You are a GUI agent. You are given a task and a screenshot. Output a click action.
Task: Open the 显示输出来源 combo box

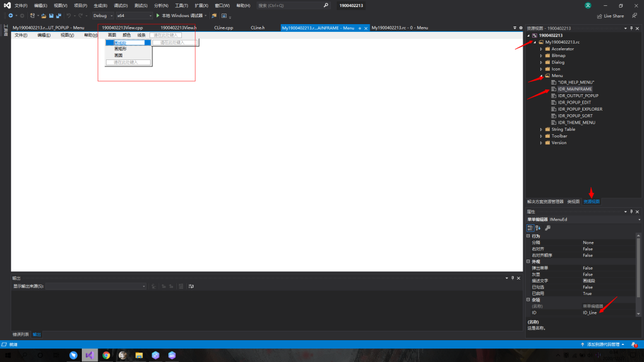pyautogui.click(x=96, y=287)
